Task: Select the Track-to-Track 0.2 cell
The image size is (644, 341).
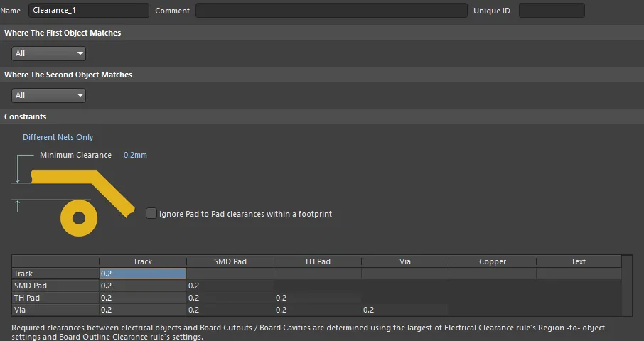Action: point(142,274)
